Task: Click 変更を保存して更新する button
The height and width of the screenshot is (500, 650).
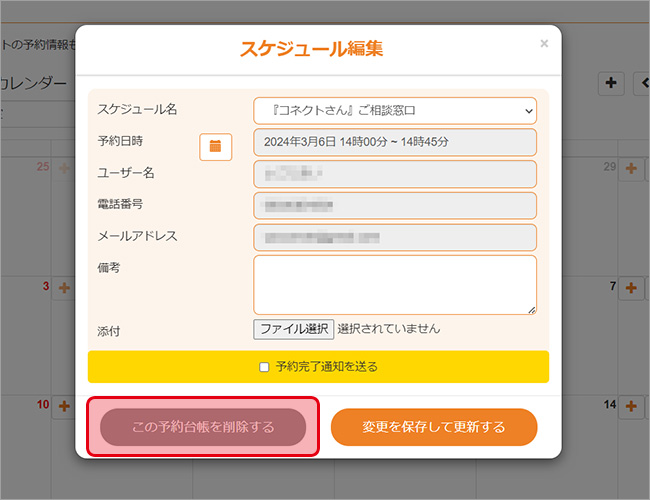Action: point(434,427)
